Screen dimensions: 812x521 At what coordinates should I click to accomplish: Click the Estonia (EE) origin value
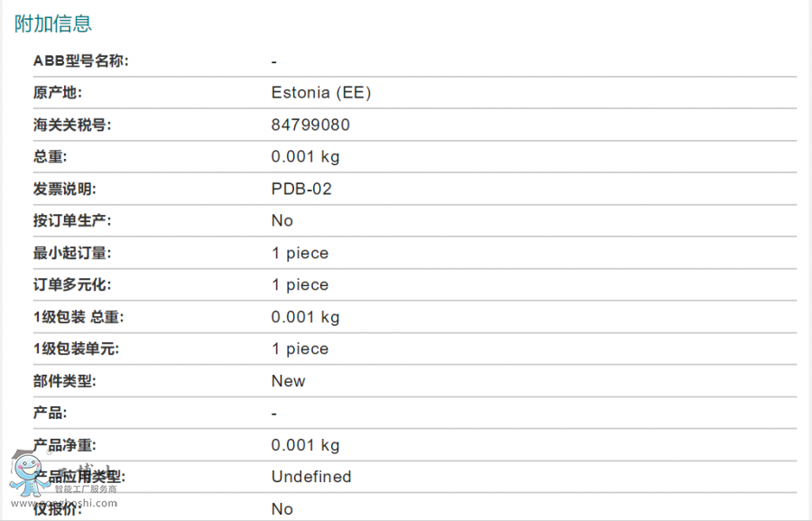(x=321, y=92)
